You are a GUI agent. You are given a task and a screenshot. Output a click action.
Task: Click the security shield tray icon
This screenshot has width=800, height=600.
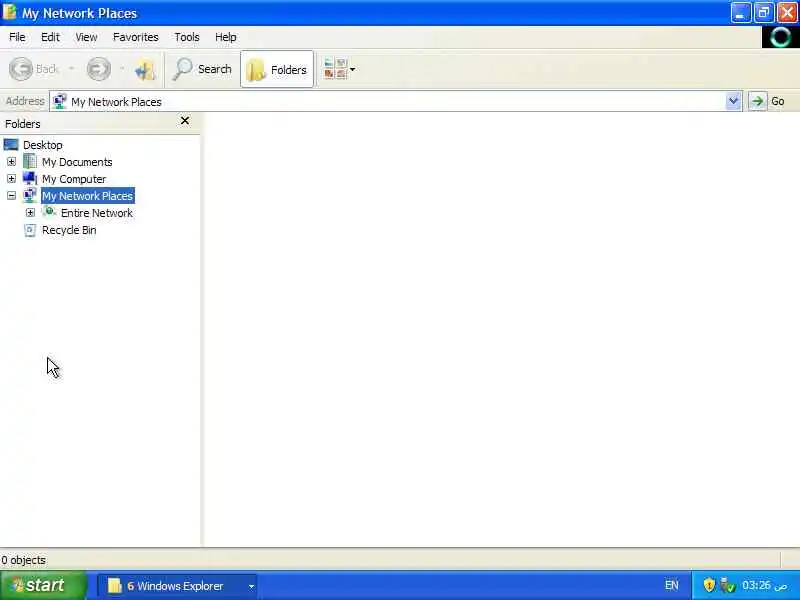click(x=709, y=585)
